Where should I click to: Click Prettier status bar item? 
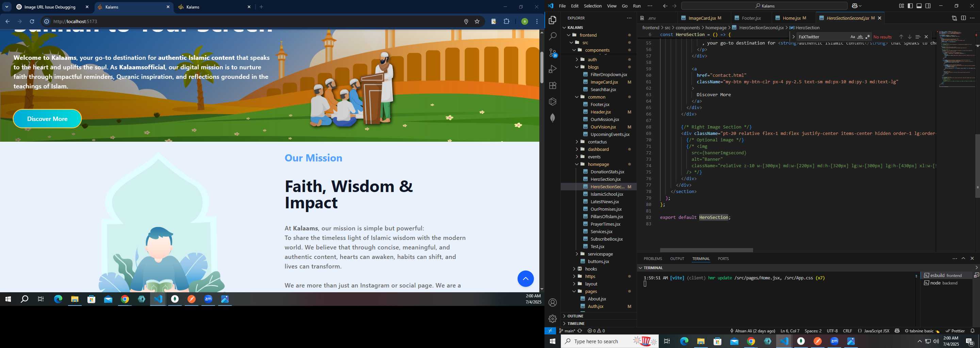point(955,331)
